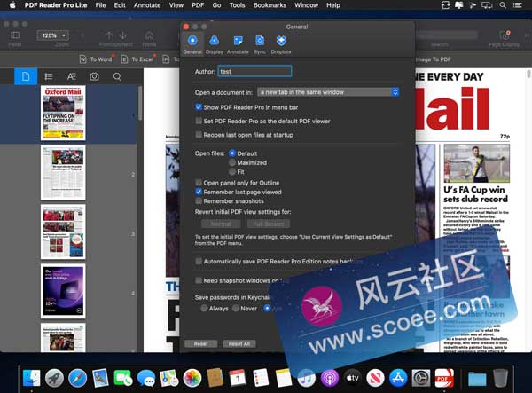This screenshot has width=532, height=393.
Task: Open the File menu
Action: point(100,5)
